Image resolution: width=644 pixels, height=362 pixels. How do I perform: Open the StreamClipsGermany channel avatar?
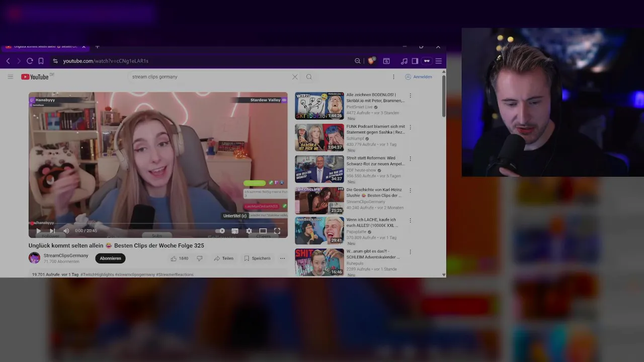(x=34, y=258)
